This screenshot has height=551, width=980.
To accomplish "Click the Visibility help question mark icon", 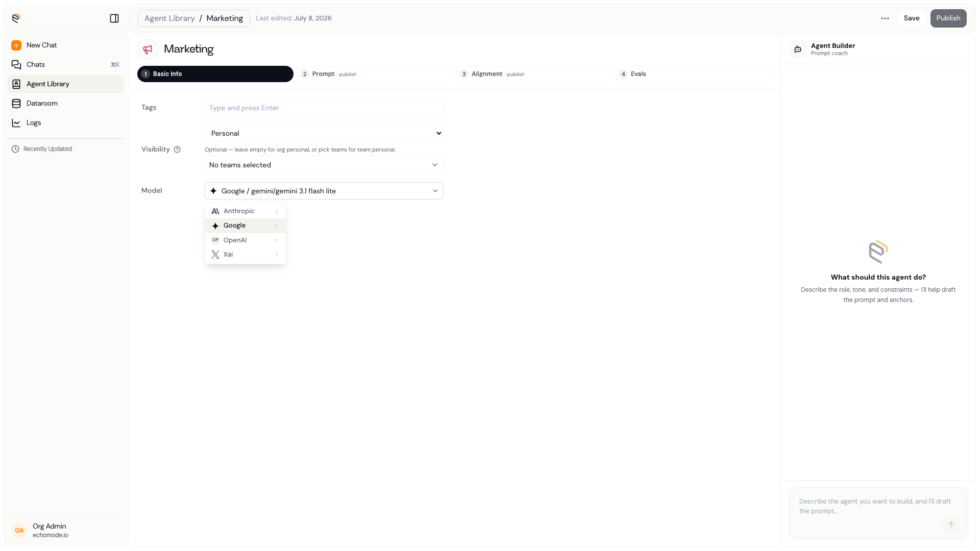I will 177,149.
